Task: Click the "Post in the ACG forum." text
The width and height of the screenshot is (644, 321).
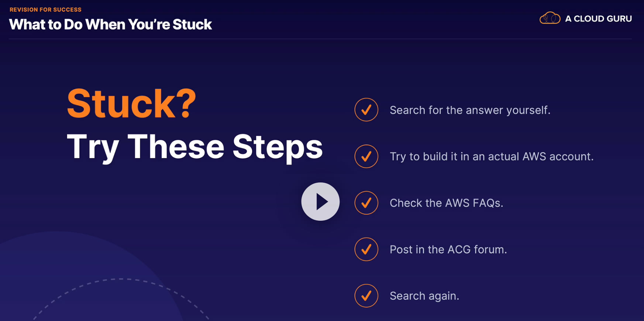Action: 448,250
